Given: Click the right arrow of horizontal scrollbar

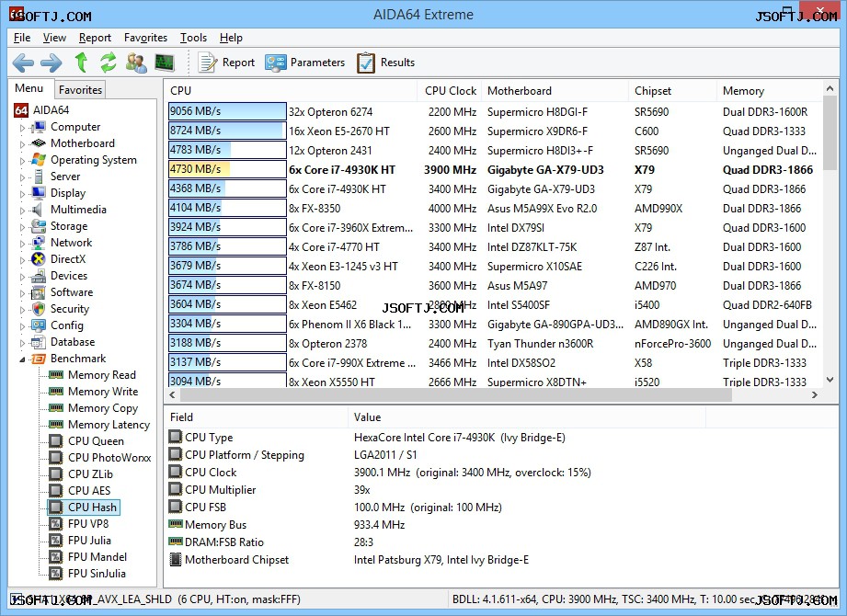Looking at the screenshot, I should click(x=815, y=394).
